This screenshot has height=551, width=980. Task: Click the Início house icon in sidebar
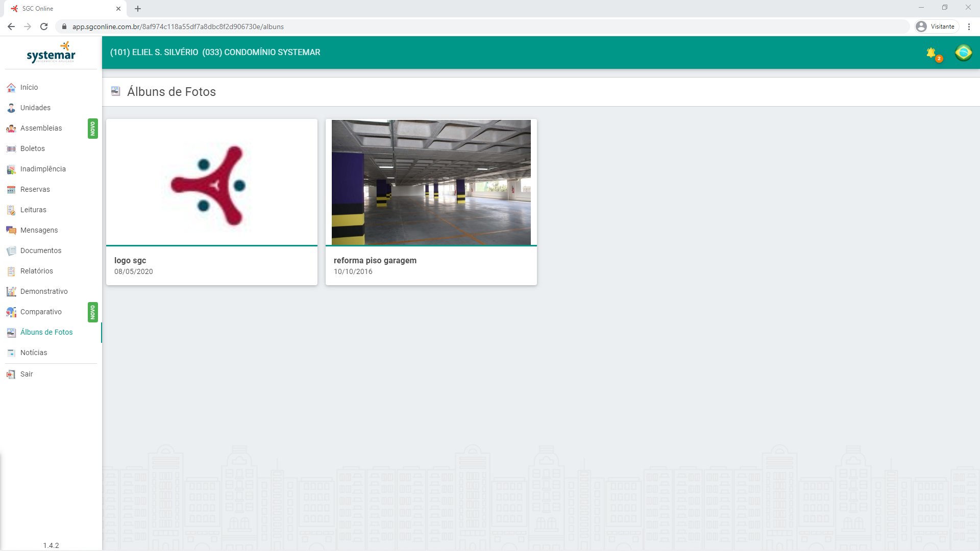[11, 88]
